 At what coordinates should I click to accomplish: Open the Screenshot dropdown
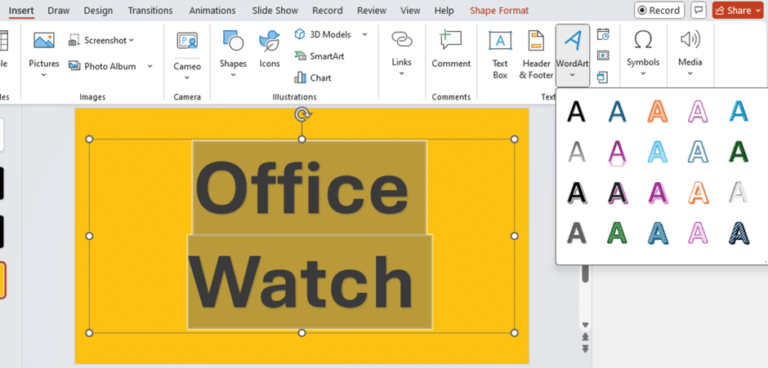(x=101, y=40)
